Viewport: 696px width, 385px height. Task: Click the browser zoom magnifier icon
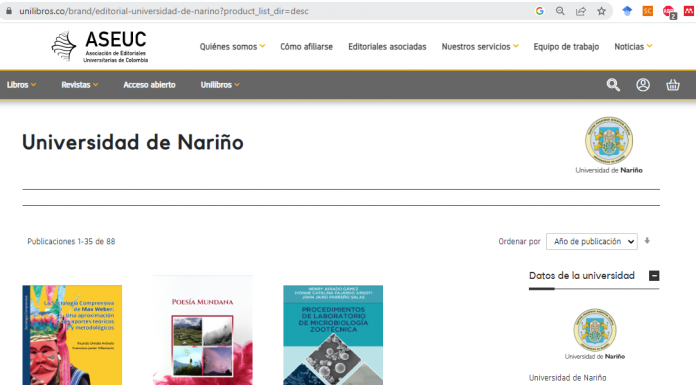[560, 11]
